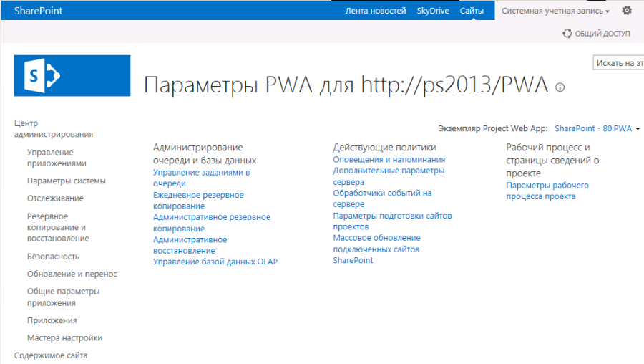Open Массовое обновление подключенных сайтов SharePoint link
The image size is (644, 364).
(376, 249)
